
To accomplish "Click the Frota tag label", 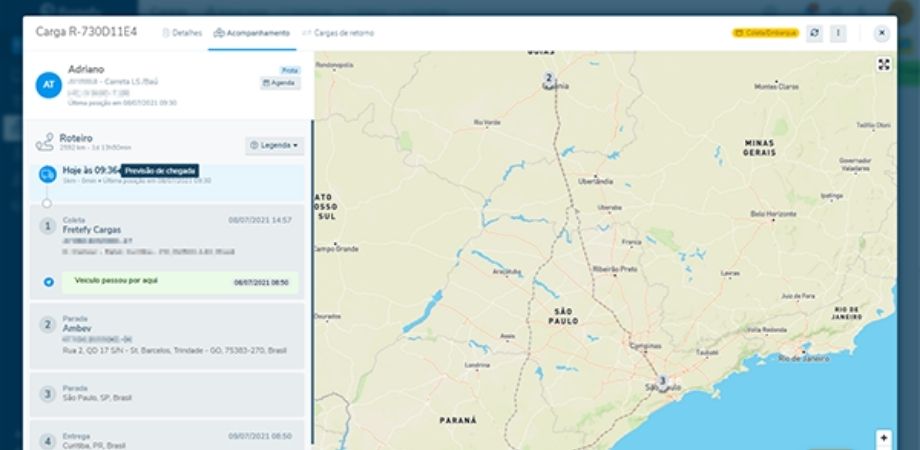I will coord(290,70).
